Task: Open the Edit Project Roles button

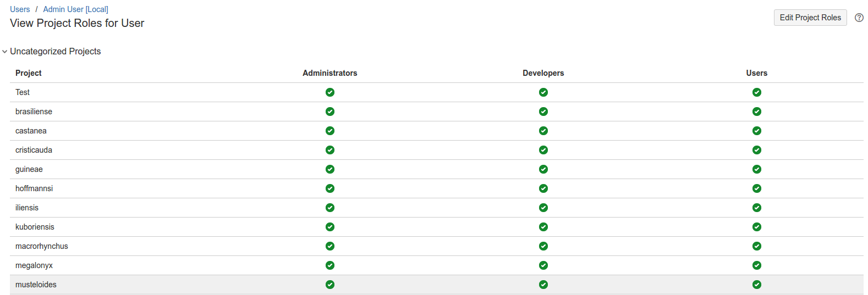Action: [810, 18]
